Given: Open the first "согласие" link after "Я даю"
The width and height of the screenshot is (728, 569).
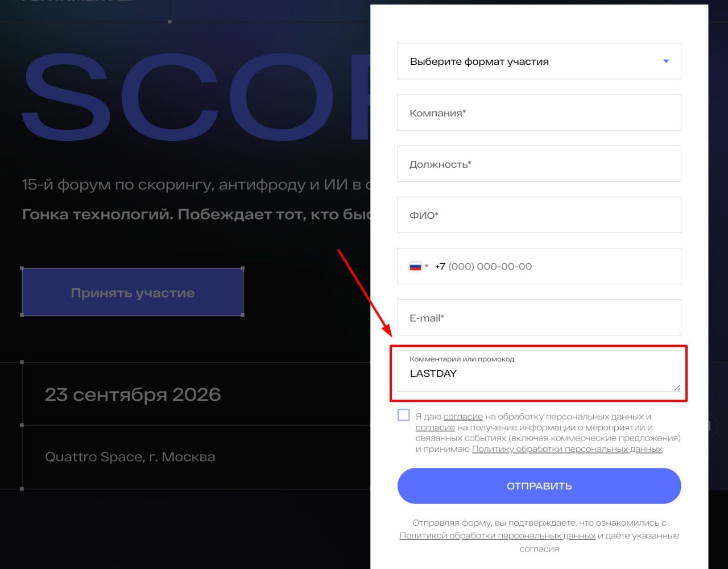Looking at the screenshot, I should click(463, 417).
